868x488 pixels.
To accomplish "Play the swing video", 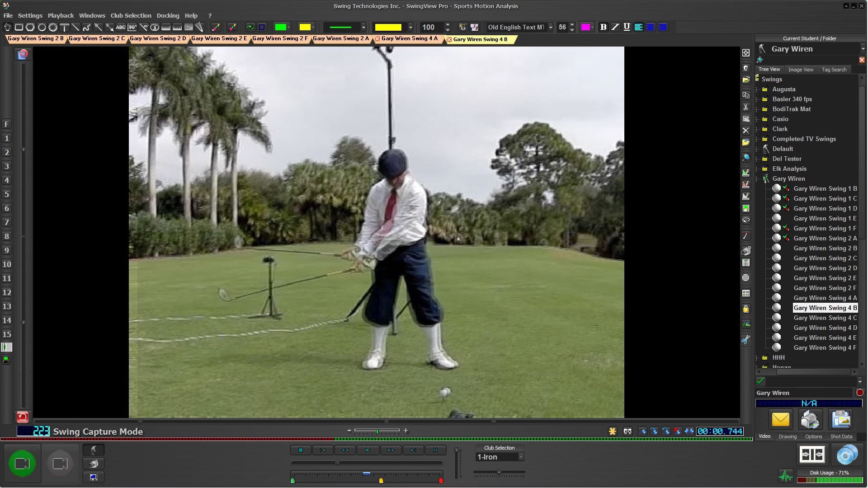I will click(368, 450).
